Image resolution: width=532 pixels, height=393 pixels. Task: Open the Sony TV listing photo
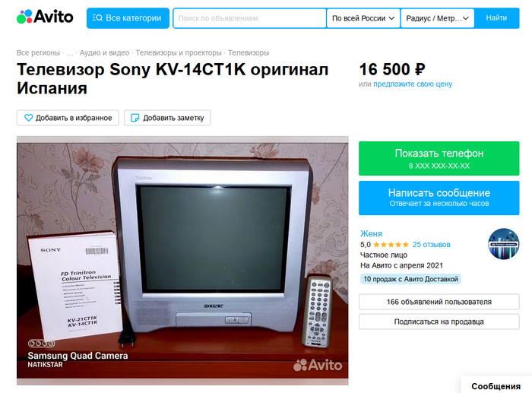click(182, 260)
